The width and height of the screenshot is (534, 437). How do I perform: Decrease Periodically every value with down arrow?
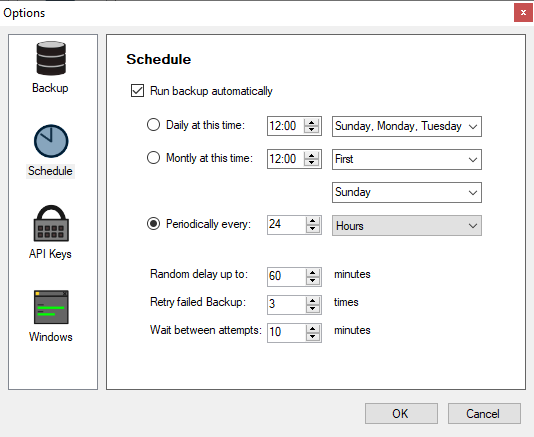point(312,229)
